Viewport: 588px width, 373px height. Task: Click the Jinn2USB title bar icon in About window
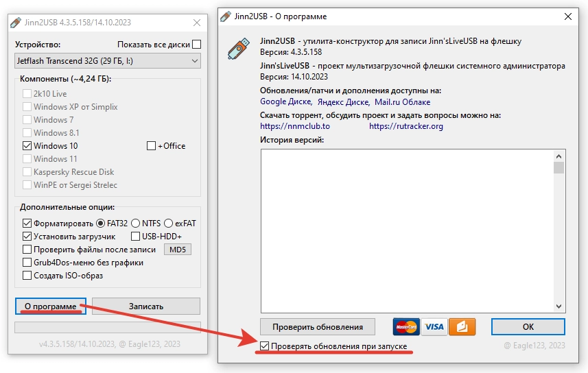point(226,16)
